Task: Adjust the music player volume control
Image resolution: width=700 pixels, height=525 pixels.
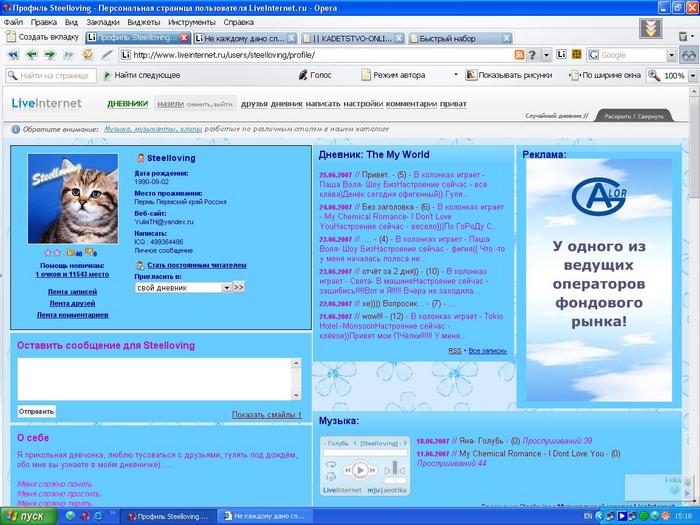Action: point(395,469)
